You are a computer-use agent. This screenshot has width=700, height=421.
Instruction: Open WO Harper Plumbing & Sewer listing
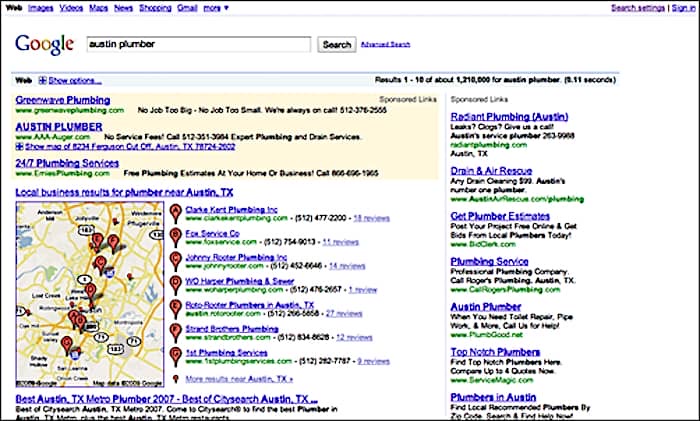click(x=240, y=281)
